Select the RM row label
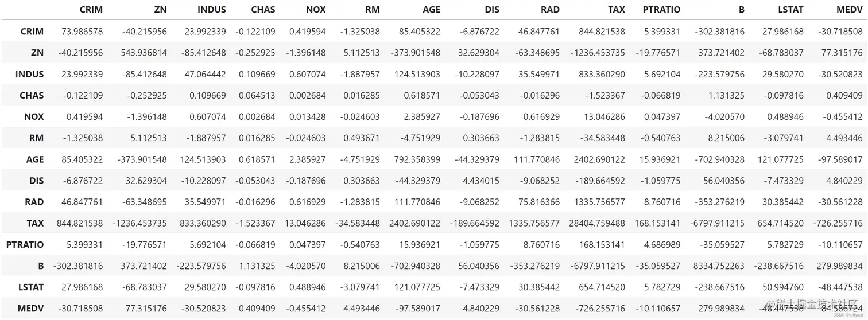868x320 pixels. tap(36, 138)
